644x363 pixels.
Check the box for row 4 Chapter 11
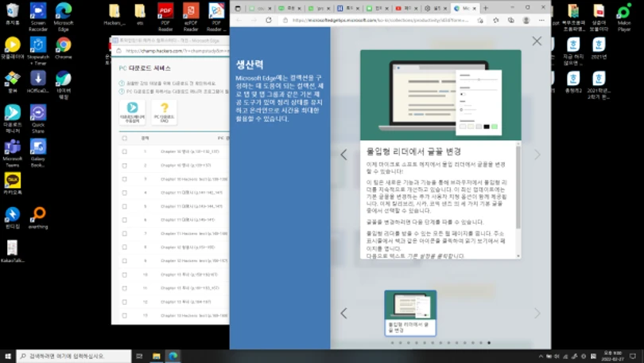click(x=125, y=193)
